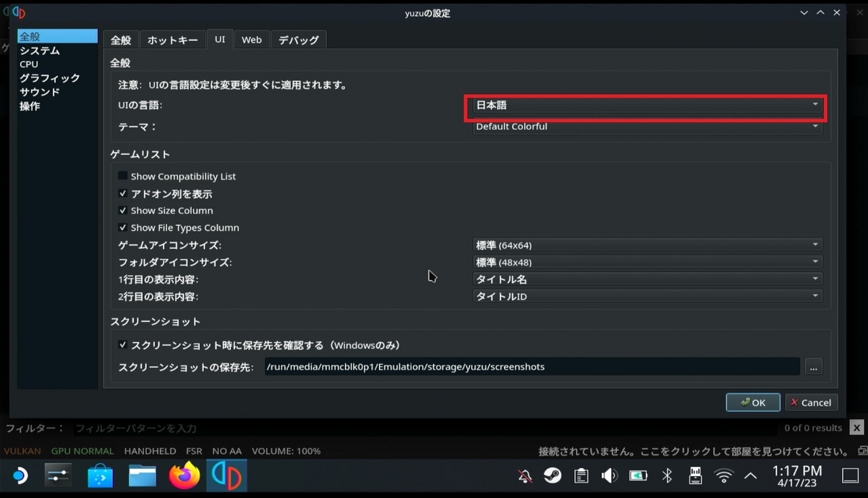Click the OK button
Viewport: 868px width, 498px height.
(753, 402)
